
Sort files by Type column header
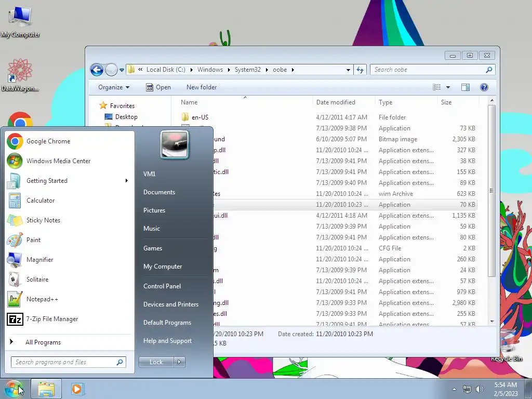[x=406, y=102]
